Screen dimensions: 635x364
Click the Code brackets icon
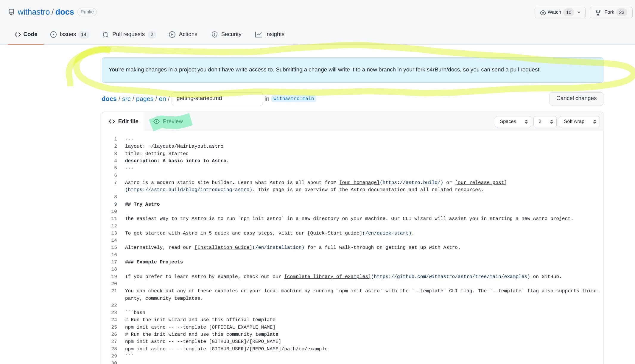tap(18, 35)
